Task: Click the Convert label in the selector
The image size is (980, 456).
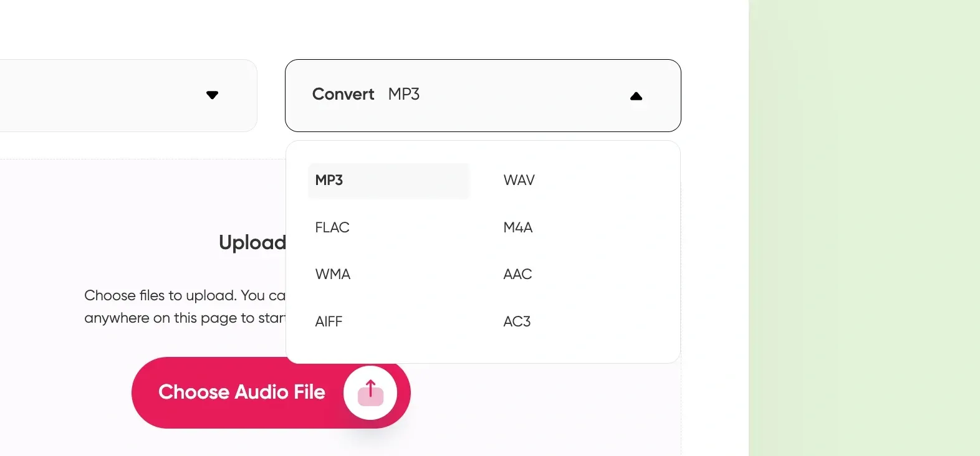Action: [343, 94]
